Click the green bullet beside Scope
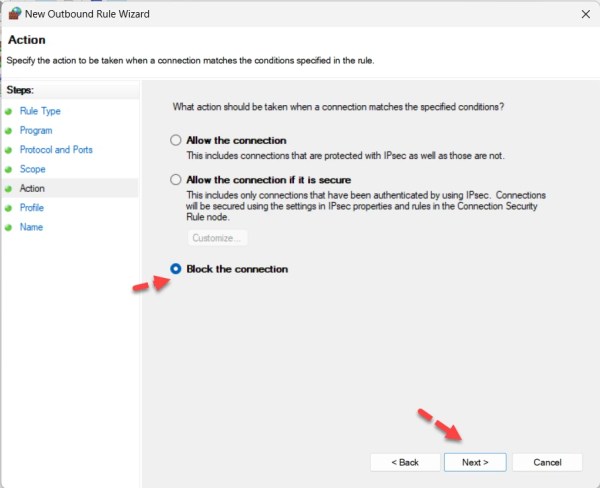The width and height of the screenshot is (600, 488). [8, 169]
